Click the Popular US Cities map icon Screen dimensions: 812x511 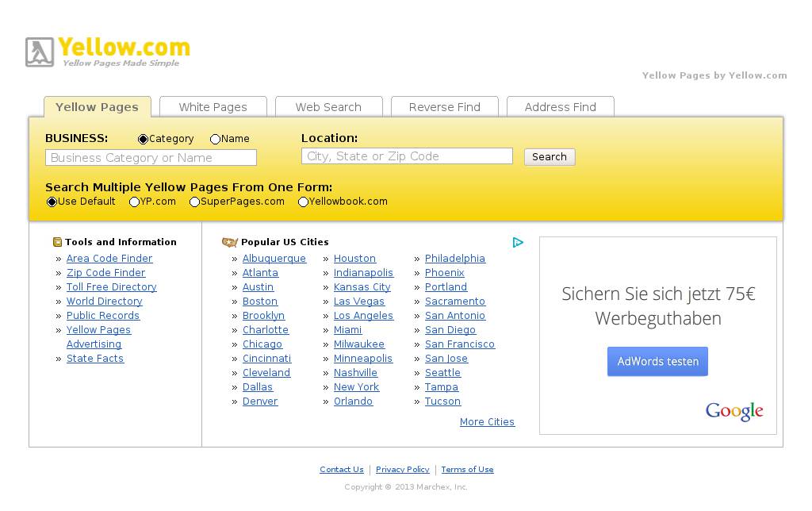coord(230,243)
